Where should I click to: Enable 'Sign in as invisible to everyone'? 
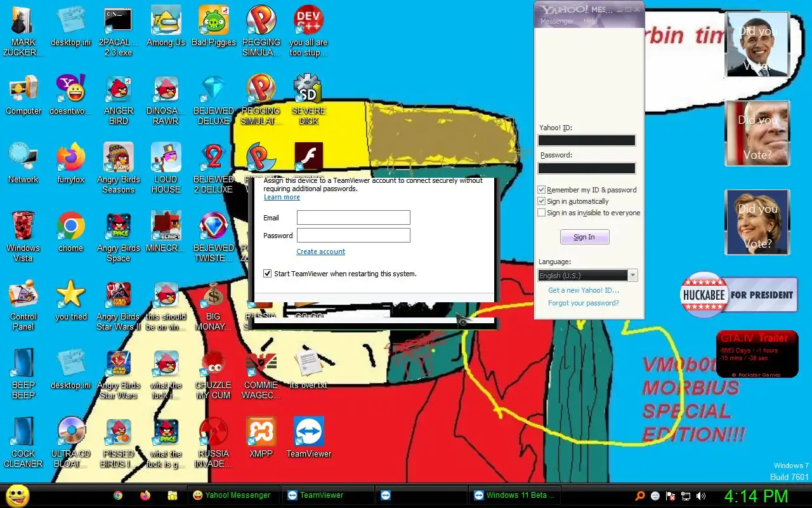(541, 213)
